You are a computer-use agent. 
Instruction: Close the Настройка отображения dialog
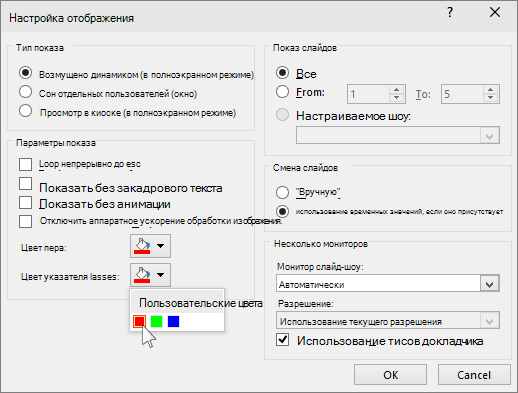click(495, 13)
